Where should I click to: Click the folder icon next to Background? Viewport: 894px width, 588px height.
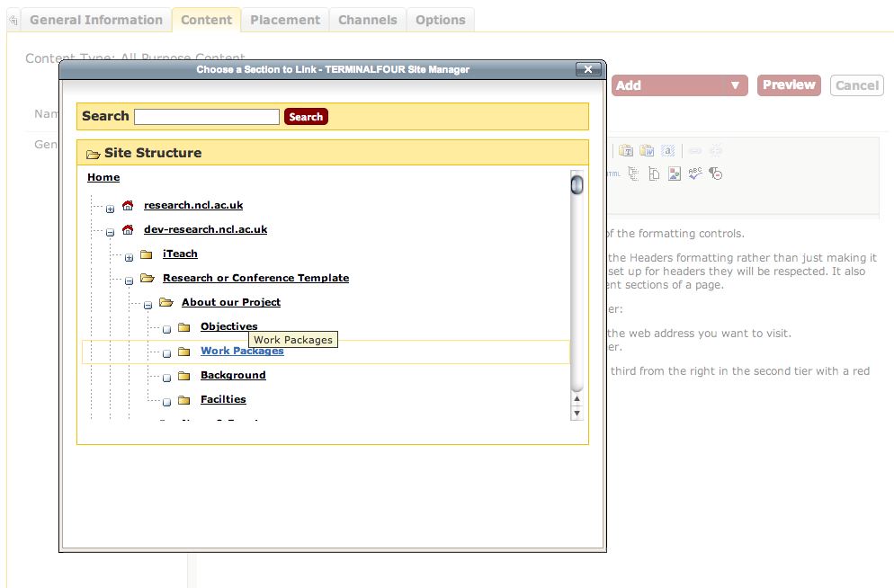pyautogui.click(x=184, y=376)
